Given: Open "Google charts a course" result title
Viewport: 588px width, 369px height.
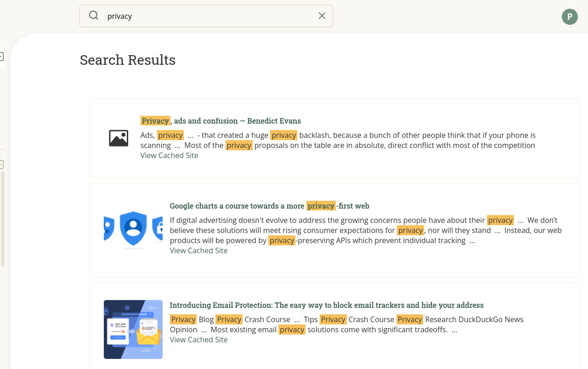Looking at the screenshot, I should pyautogui.click(x=270, y=206).
